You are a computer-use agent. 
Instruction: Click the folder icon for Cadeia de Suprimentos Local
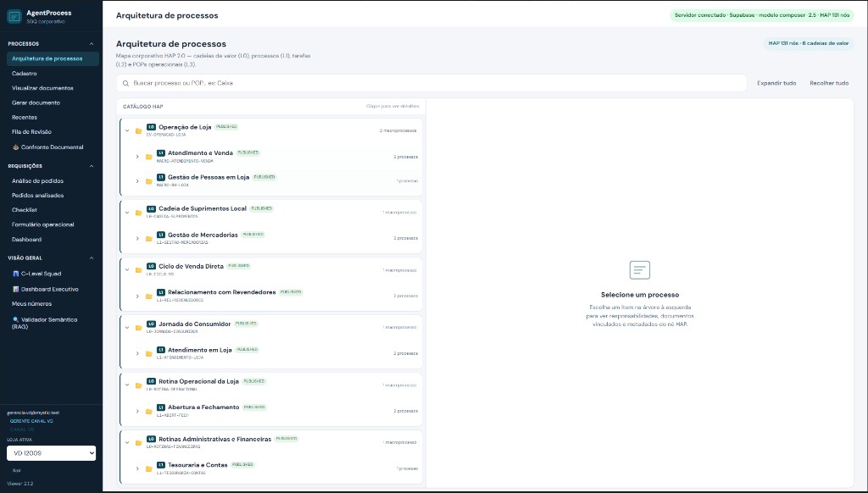[138, 213]
